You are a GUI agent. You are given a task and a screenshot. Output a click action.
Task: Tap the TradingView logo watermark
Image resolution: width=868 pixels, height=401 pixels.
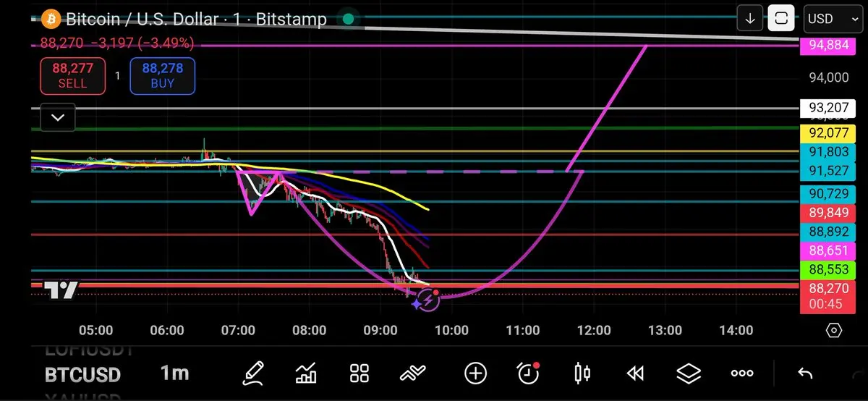coord(61,290)
